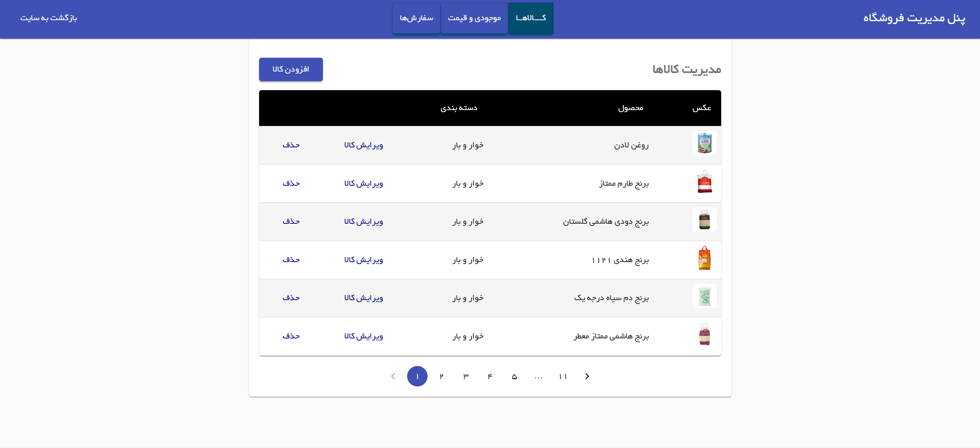This screenshot has height=448, width=980.
Task: Click the برنج دودی هاشمی گلستان image
Action: click(x=704, y=220)
